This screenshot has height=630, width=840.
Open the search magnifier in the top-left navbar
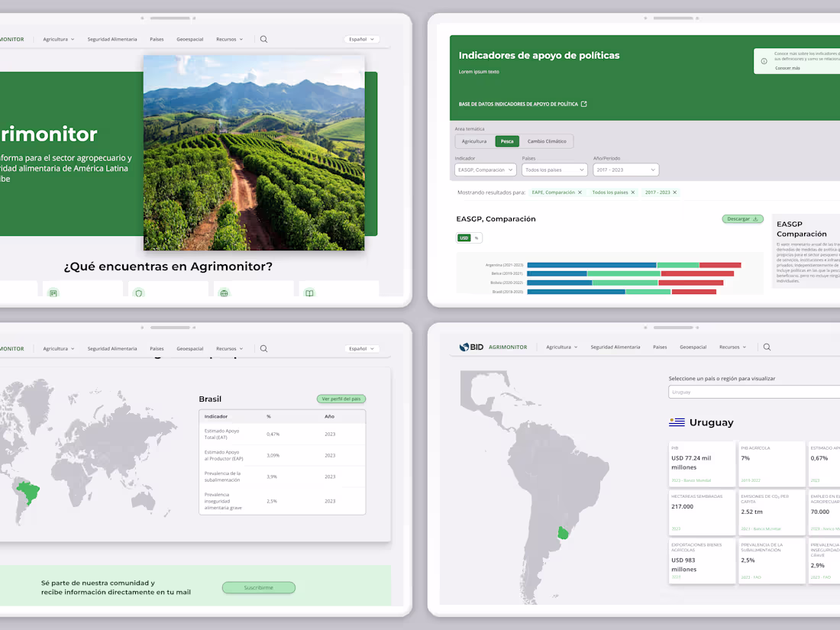tap(263, 39)
